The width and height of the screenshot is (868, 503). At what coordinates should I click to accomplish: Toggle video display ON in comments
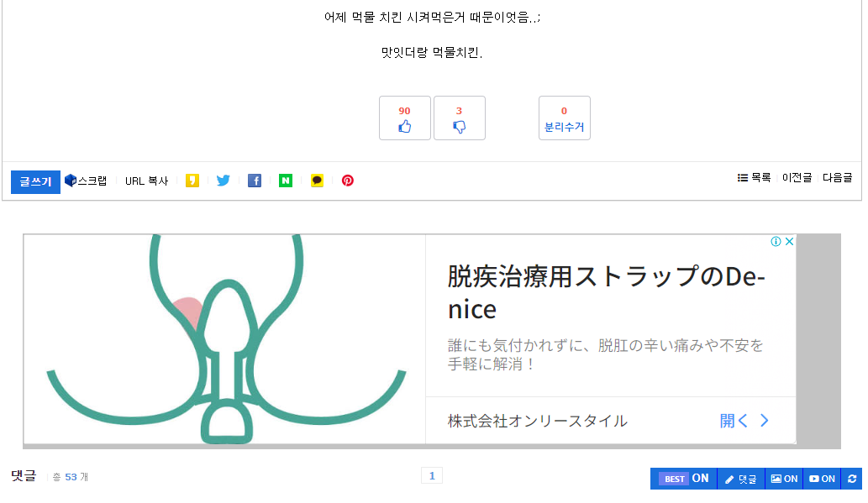click(822, 479)
